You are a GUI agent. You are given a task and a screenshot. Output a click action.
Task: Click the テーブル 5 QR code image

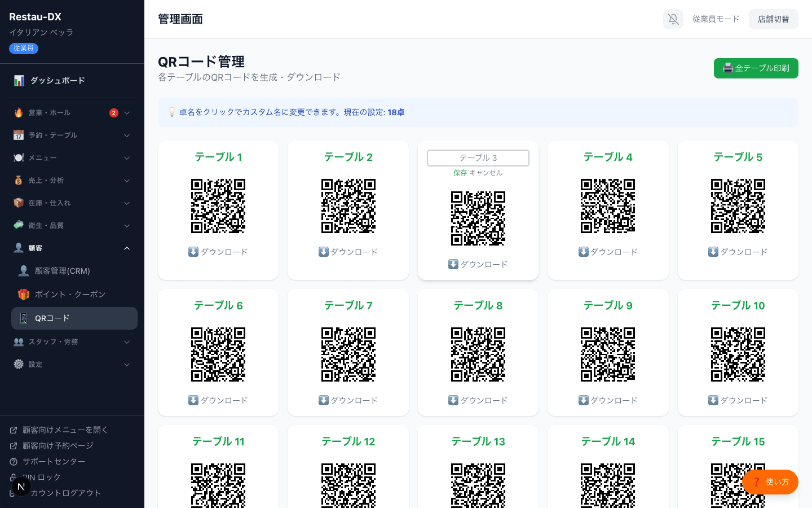point(738,206)
